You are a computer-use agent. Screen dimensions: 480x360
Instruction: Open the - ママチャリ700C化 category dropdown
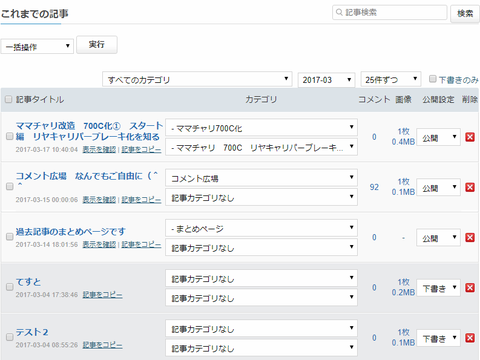click(x=261, y=127)
